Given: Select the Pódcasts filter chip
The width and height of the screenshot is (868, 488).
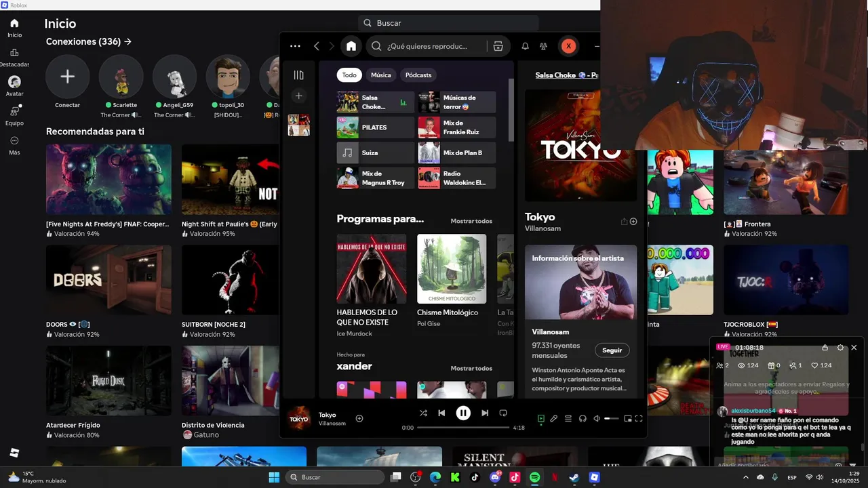Looking at the screenshot, I should (418, 75).
